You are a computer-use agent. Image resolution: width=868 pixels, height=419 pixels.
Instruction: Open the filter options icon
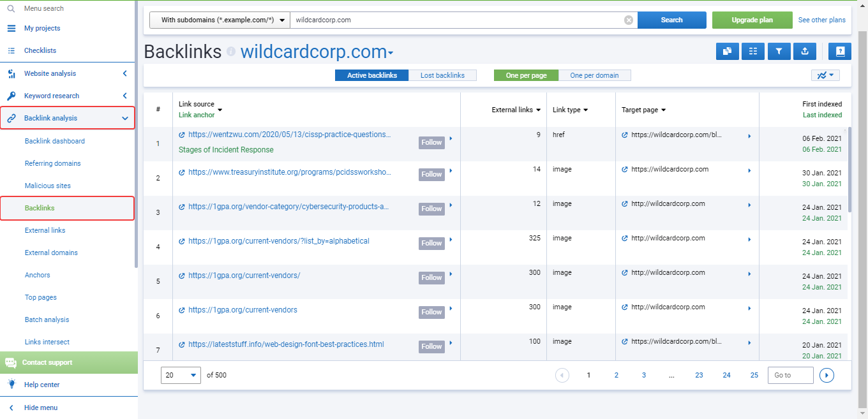click(779, 51)
